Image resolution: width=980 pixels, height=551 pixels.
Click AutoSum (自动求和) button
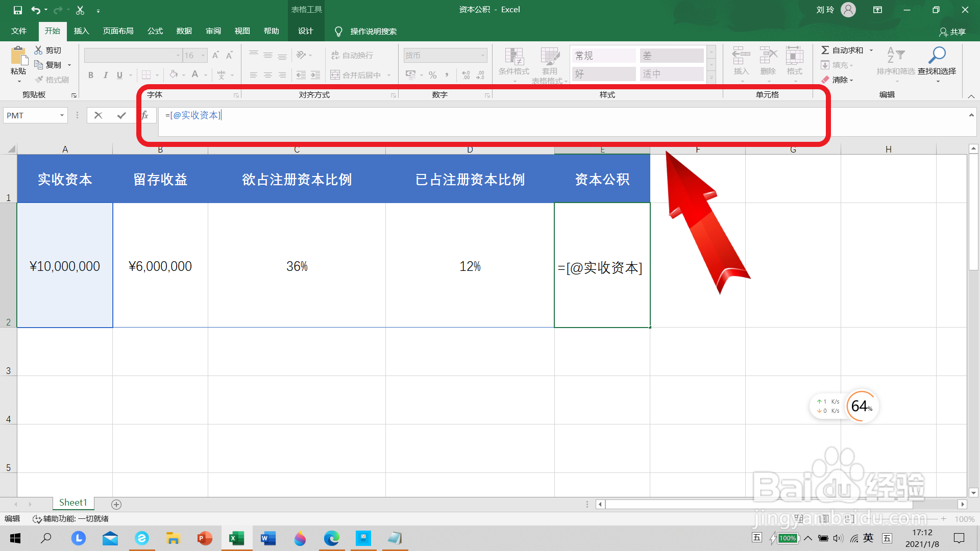842,50
